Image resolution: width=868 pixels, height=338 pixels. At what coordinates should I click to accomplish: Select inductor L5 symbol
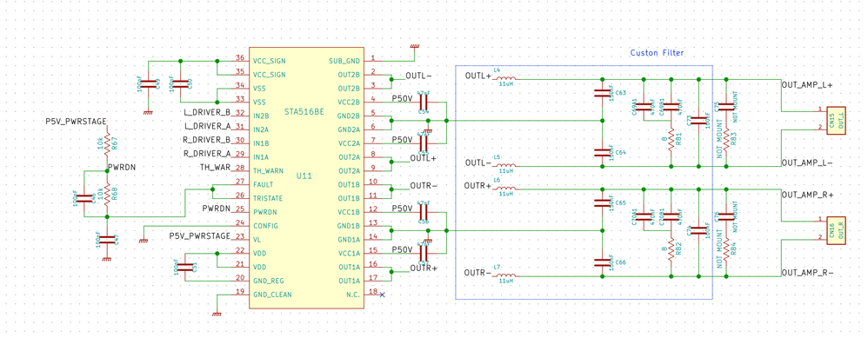(x=505, y=165)
